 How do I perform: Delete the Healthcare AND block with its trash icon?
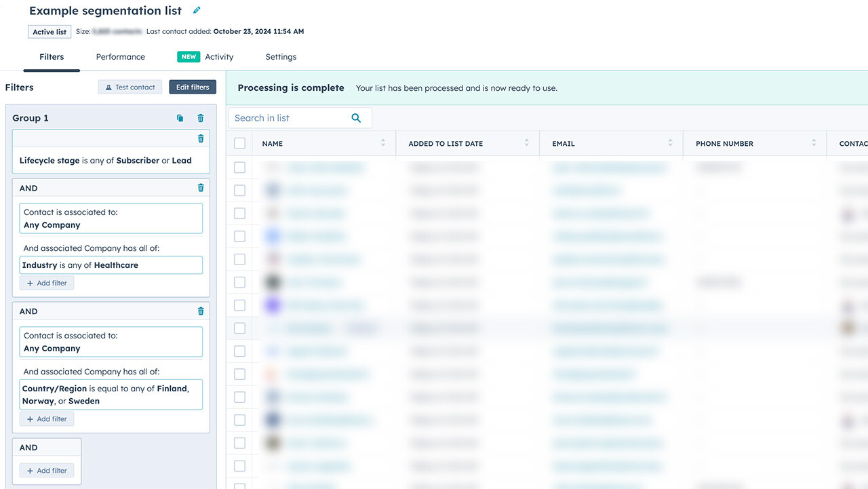point(200,187)
